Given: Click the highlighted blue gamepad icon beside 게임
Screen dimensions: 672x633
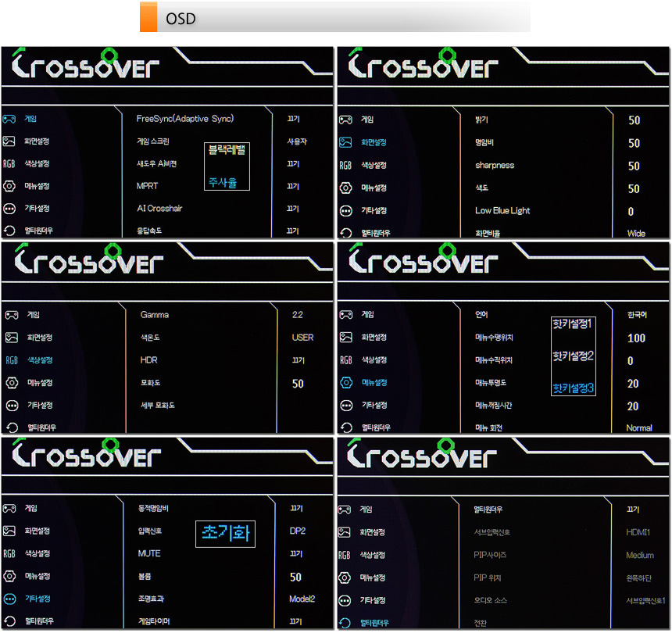Looking at the screenshot, I should pos(9,120).
